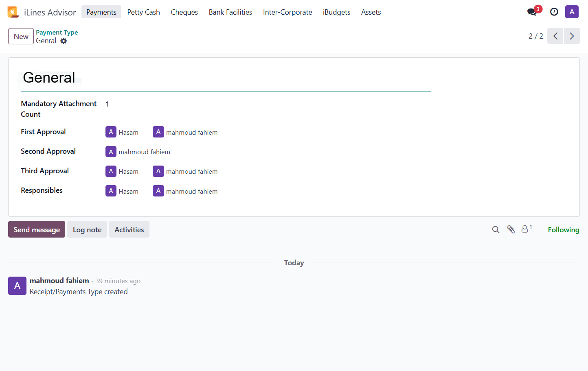Image resolution: width=588 pixels, height=371 pixels.
Task: Click Hasam avatar in First Approval
Action: pos(111,132)
